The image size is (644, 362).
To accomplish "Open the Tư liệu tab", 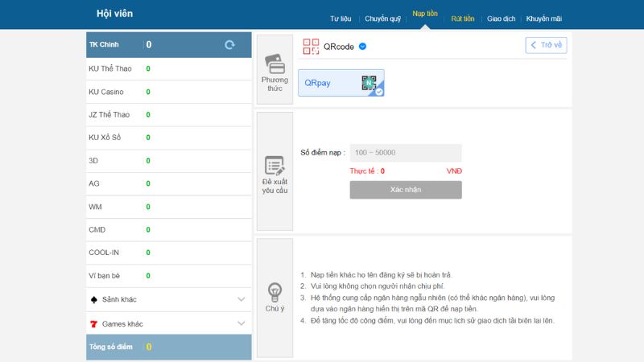I will coord(341,19).
